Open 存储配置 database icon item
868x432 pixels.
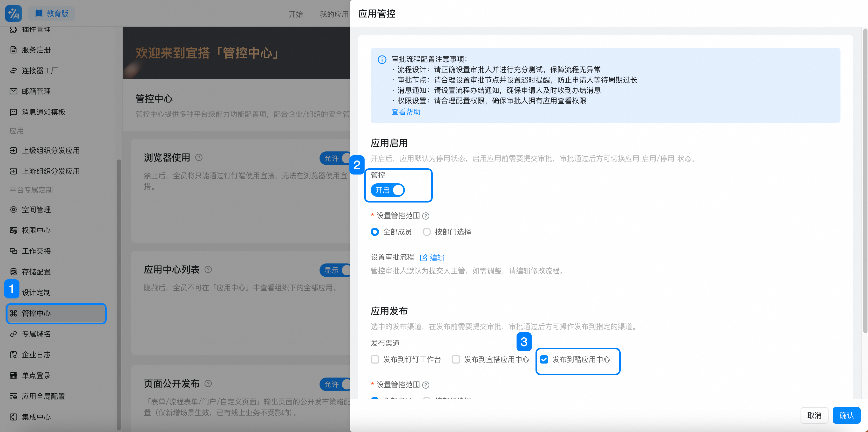pos(13,272)
